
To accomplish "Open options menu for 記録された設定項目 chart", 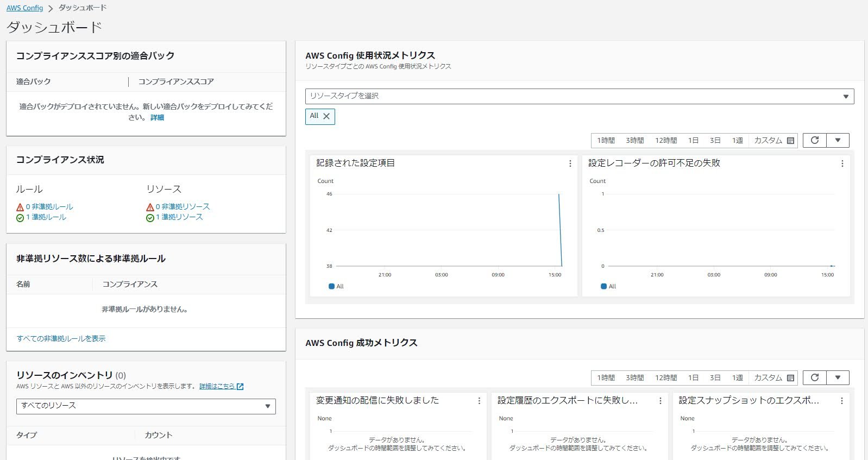I will [570, 163].
